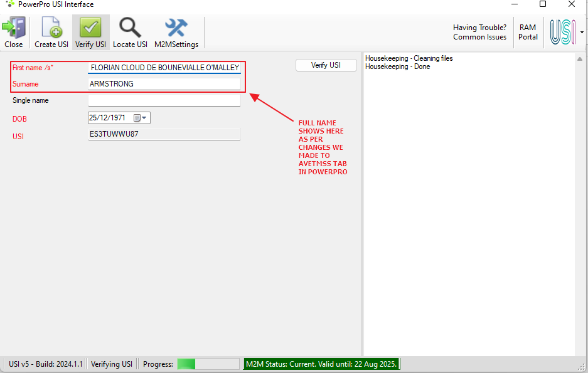The width and height of the screenshot is (588, 373).
Task: Click into the Surname field showing ARMSTRONG
Action: [164, 84]
